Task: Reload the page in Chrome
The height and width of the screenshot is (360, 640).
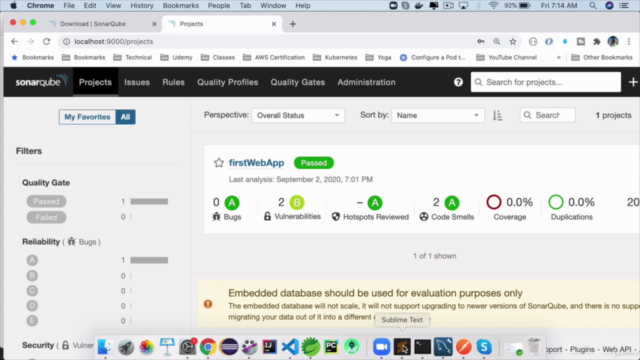Action: (x=47, y=42)
